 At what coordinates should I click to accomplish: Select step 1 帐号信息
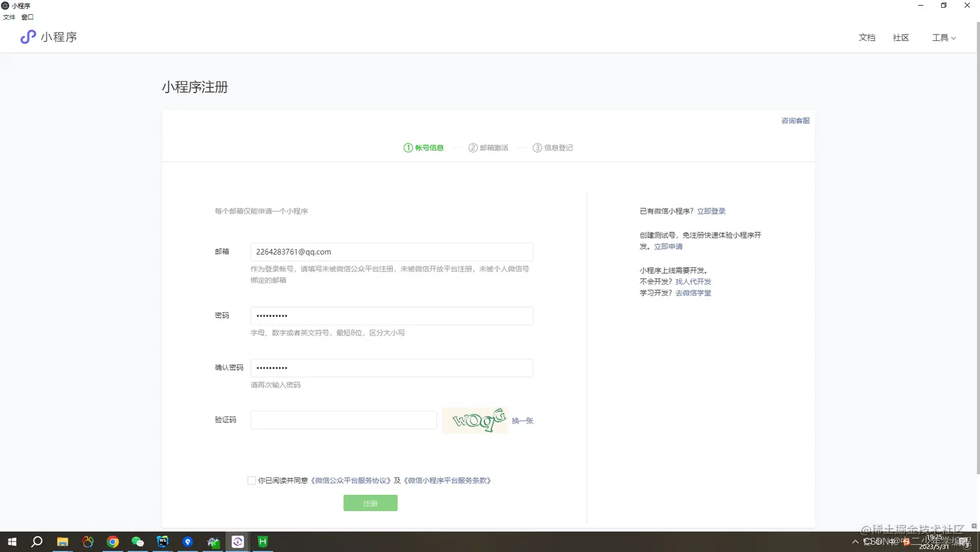coord(424,148)
